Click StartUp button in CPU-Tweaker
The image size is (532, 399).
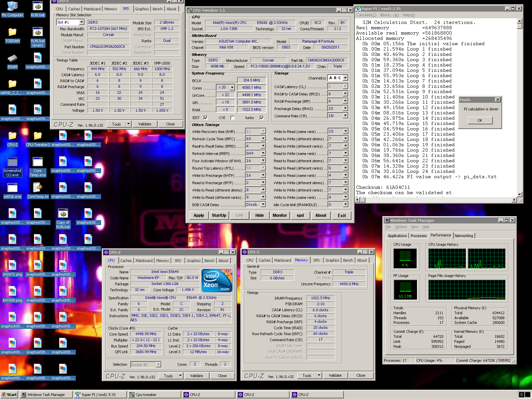219,215
